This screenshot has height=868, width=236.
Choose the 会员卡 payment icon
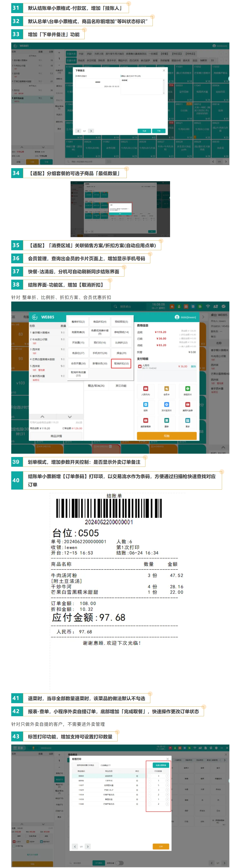tap(166, 389)
